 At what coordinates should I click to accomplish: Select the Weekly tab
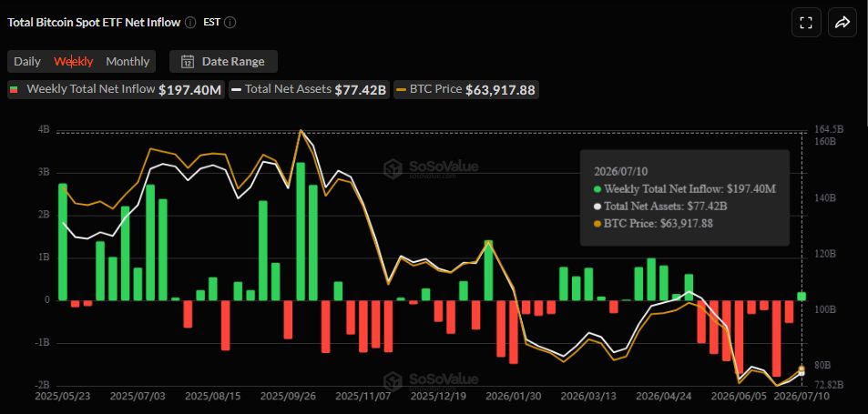[x=74, y=61]
